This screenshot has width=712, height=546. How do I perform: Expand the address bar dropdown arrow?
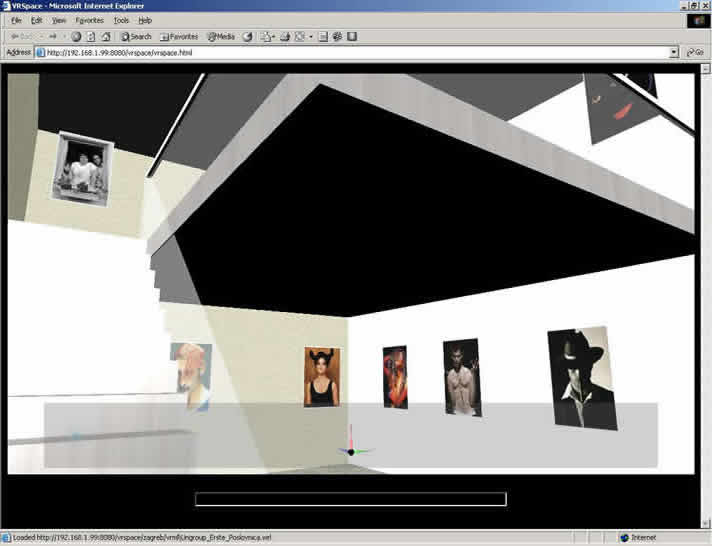[674, 52]
